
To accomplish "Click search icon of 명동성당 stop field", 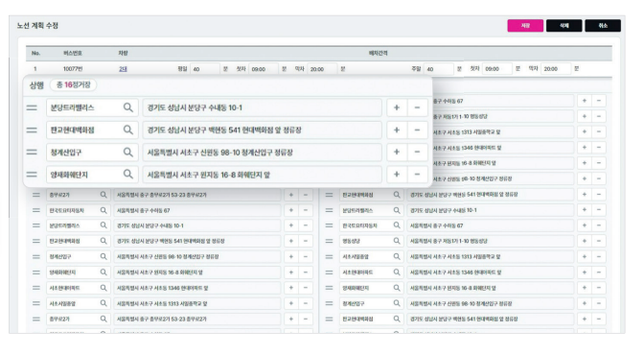I will point(397,241).
